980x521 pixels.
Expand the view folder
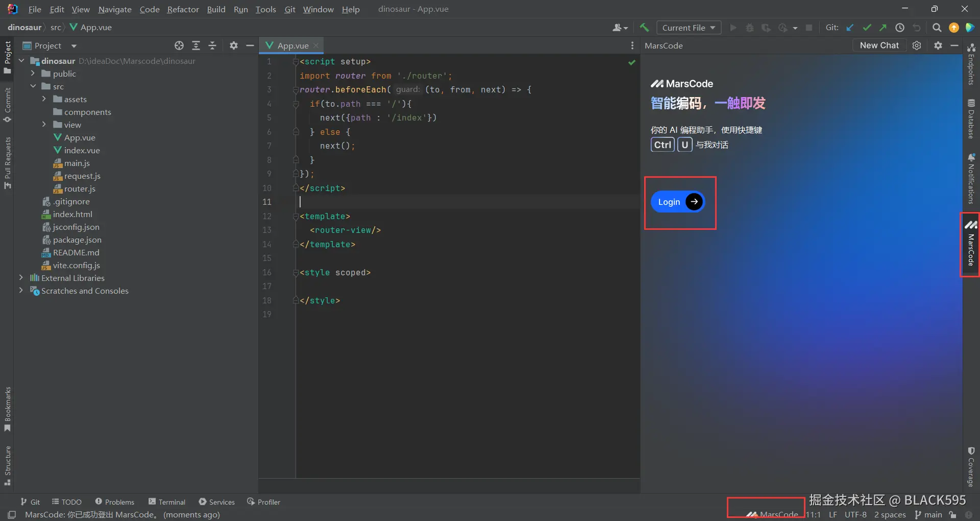pos(44,125)
